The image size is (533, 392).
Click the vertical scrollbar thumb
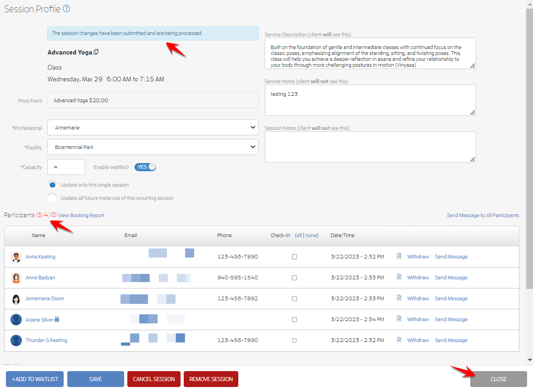point(530,149)
